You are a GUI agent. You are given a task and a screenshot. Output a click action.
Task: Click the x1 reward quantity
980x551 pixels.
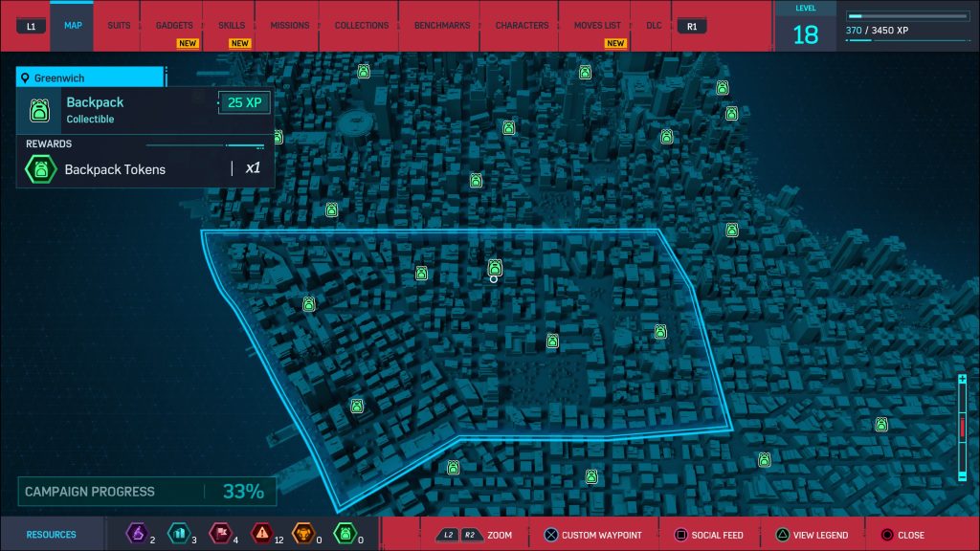tap(253, 168)
